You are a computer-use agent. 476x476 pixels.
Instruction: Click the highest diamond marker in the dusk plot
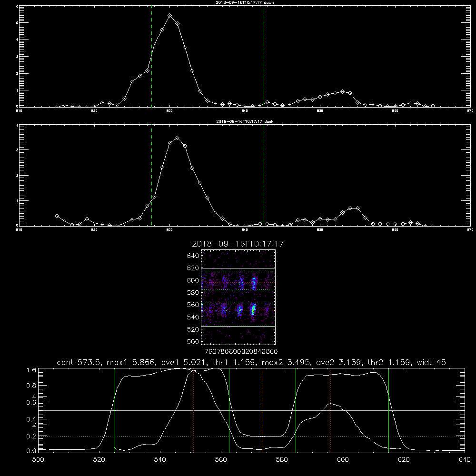point(177,138)
